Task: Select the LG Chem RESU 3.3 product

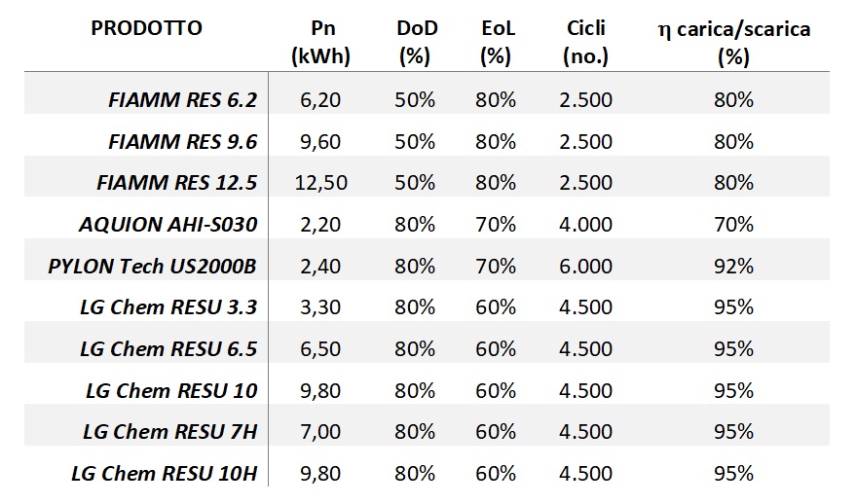Action: pos(168,307)
